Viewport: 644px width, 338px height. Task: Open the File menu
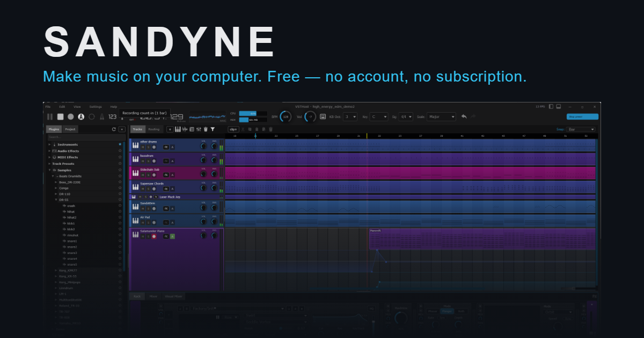pyautogui.click(x=48, y=107)
